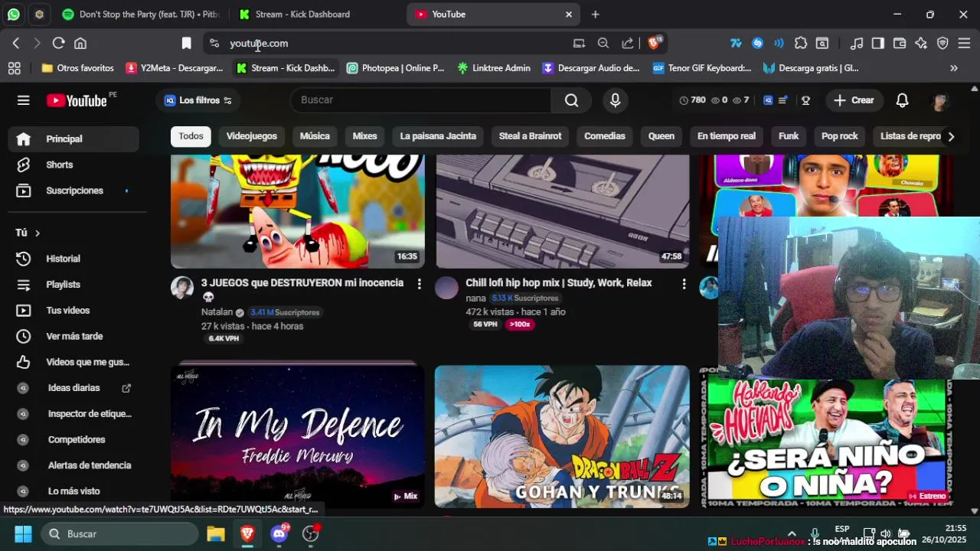
Task: Open a new browser tab
Action: coord(595,14)
